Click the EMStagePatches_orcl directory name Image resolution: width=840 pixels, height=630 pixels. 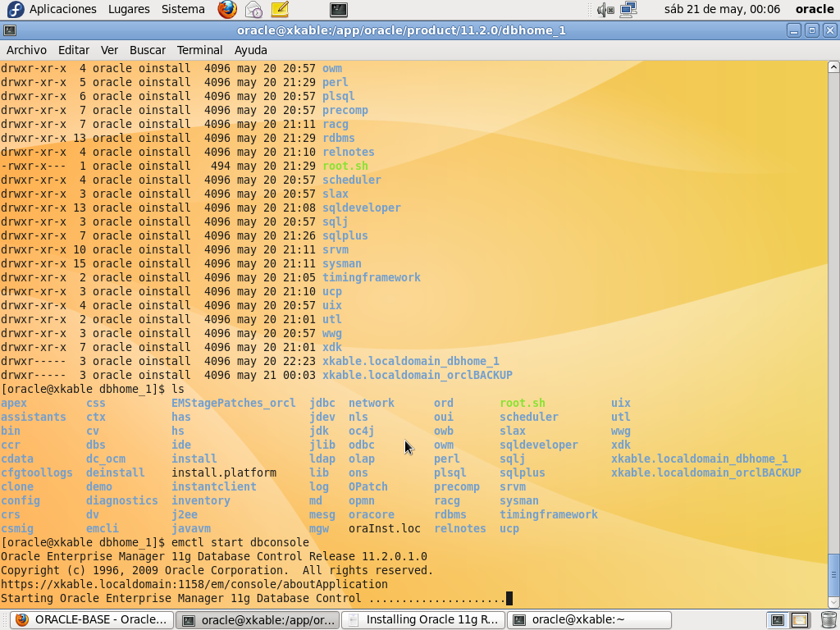233,403
